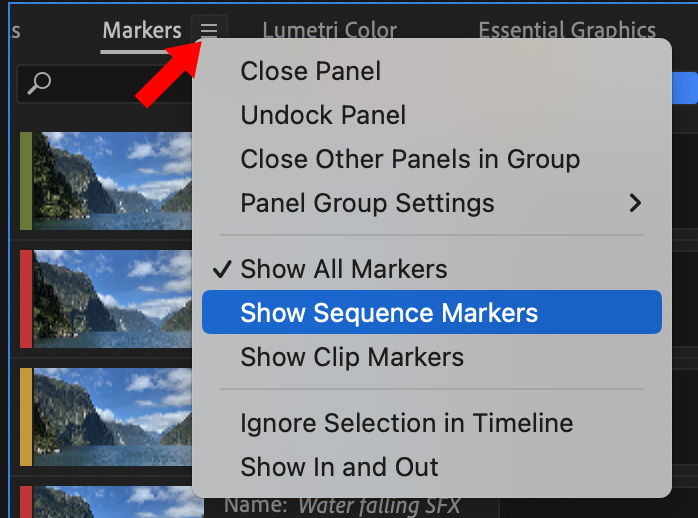
Task: Choose Close Panel from the menu
Action: 310,71
